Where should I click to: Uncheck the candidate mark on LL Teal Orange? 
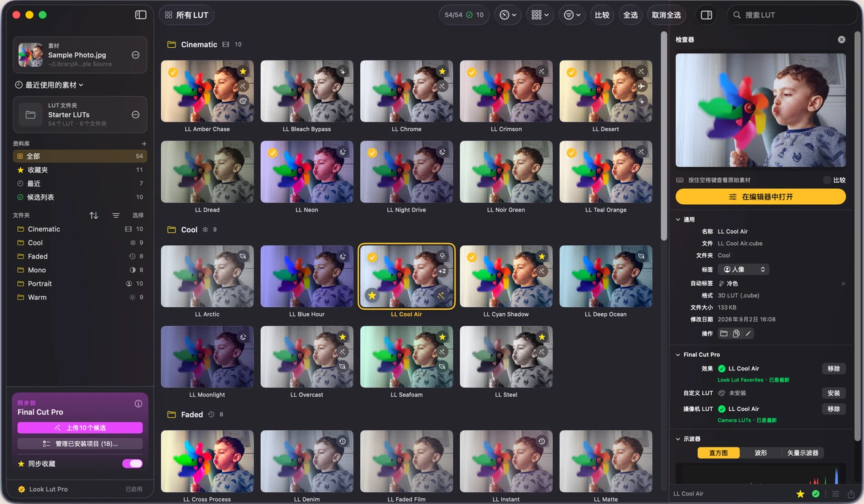571,153
